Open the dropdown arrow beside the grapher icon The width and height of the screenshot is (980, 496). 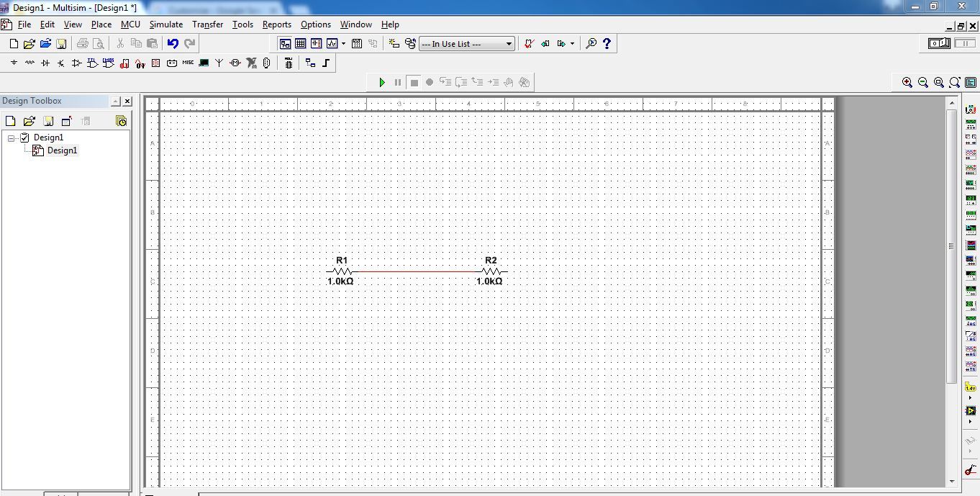[343, 43]
